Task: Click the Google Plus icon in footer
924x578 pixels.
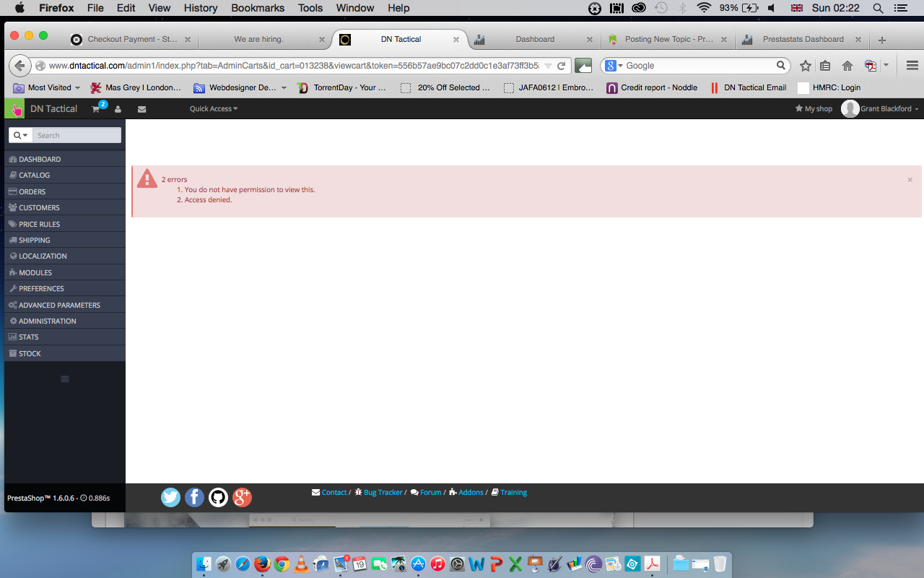Action: tap(242, 497)
